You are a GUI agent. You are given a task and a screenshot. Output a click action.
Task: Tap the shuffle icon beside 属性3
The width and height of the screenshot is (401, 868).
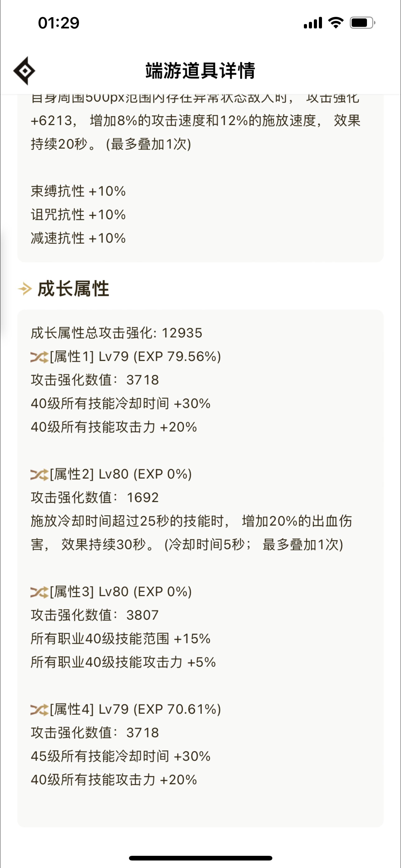(39, 592)
